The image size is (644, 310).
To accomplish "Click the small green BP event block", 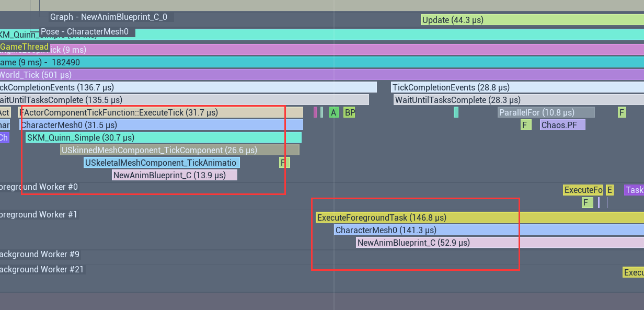I will point(349,112).
